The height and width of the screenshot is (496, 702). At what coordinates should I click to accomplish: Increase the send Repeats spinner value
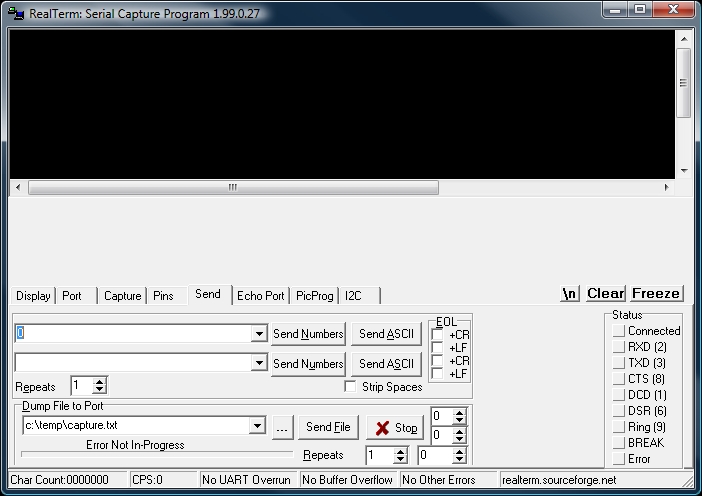[x=99, y=382]
